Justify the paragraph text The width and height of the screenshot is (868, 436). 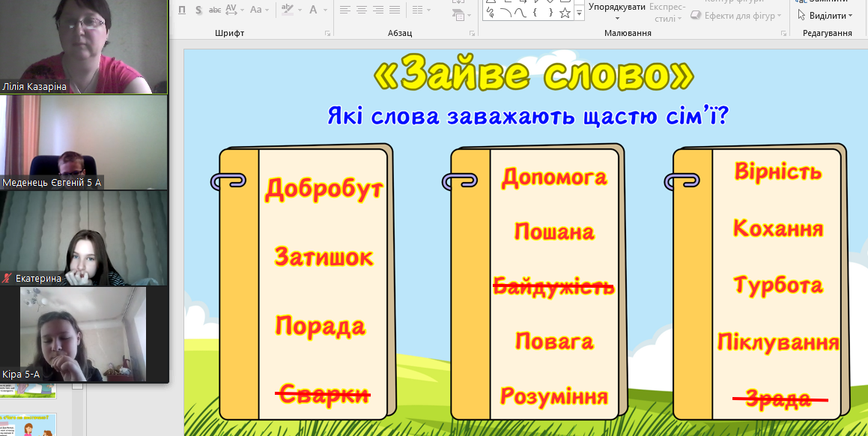(x=395, y=10)
